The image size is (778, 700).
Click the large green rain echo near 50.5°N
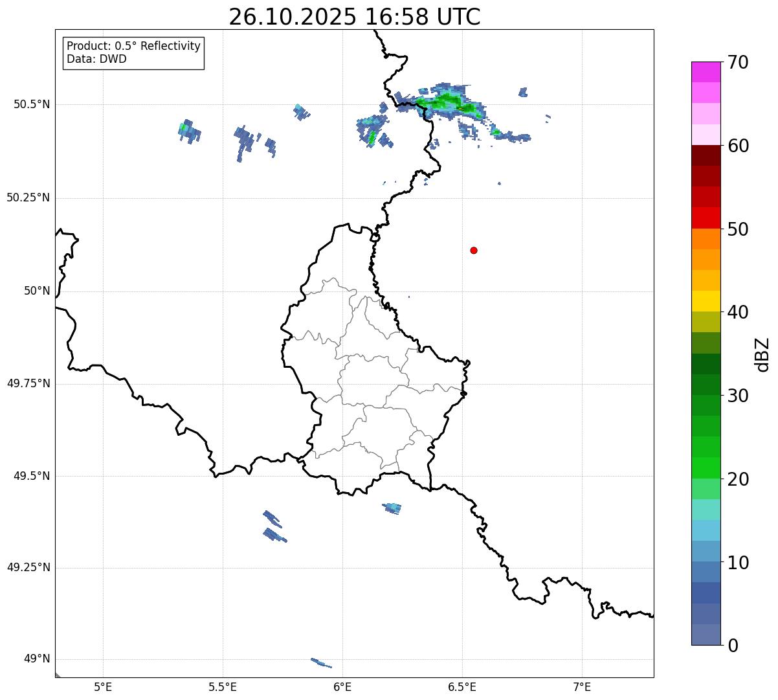pos(447,102)
